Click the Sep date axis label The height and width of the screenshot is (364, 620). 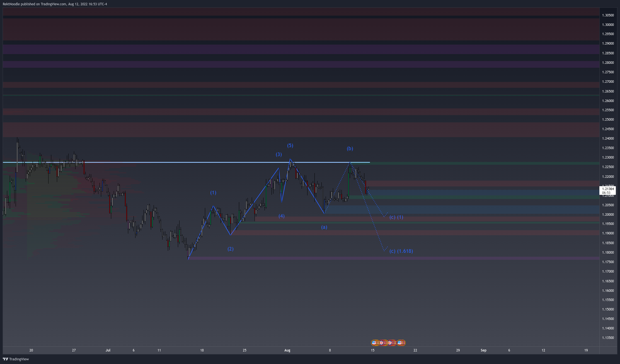[x=484, y=350]
